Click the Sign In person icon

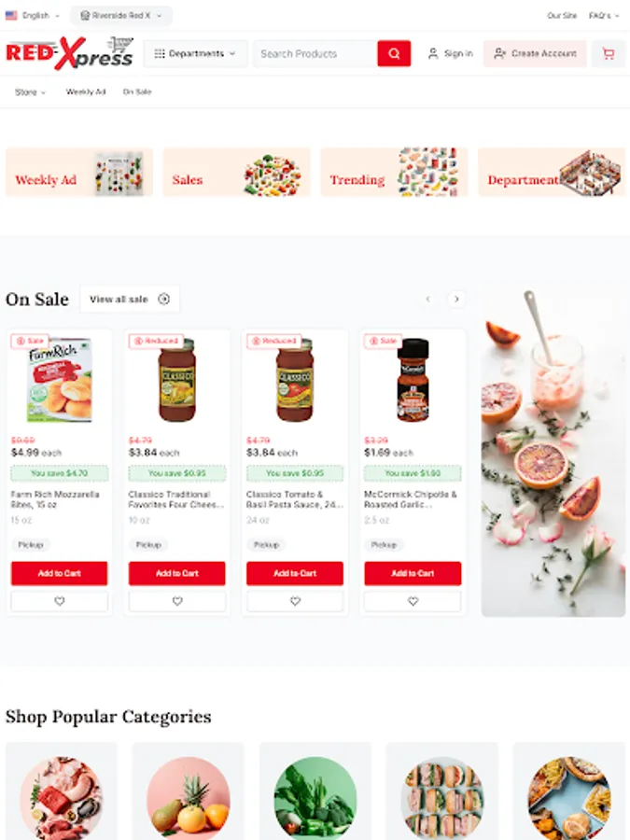pyautogui.click(x=433, y=53)
